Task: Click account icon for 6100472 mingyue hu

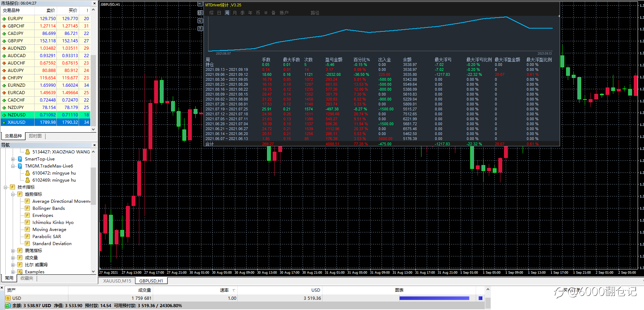Action: pyautogui.click(x=28, y=173)
